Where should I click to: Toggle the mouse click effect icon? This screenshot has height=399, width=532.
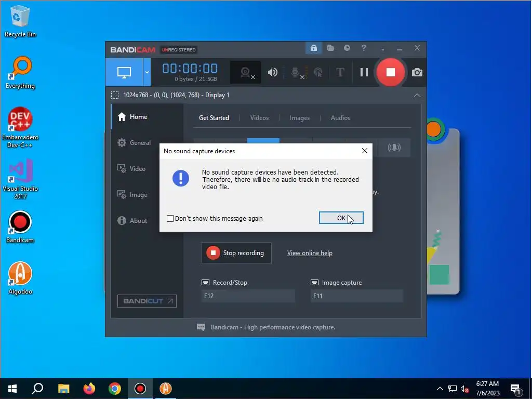318,72
